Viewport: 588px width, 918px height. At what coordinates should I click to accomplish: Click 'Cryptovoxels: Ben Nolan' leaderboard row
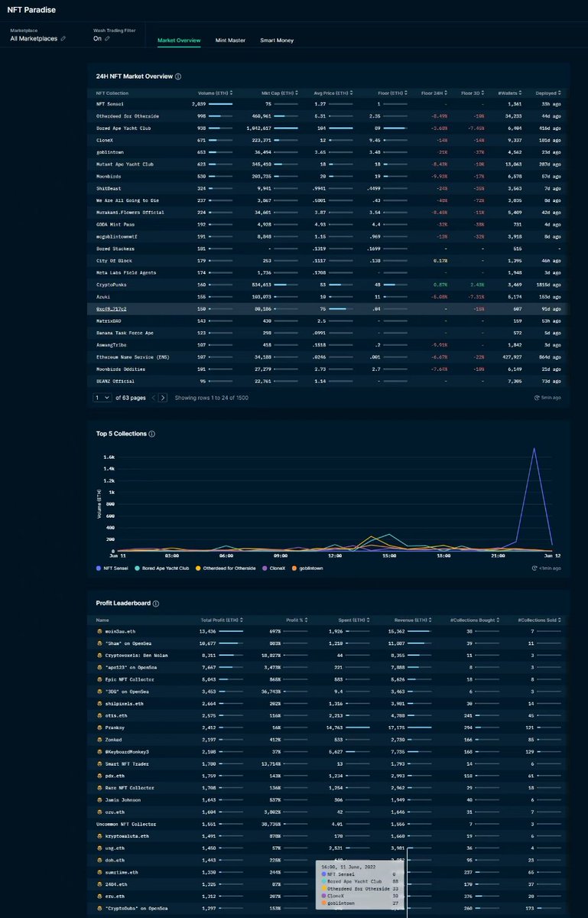point(328,656)
